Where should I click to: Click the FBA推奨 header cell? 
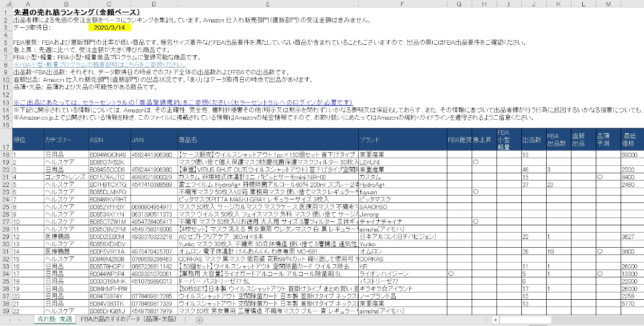tap(459, 140)
